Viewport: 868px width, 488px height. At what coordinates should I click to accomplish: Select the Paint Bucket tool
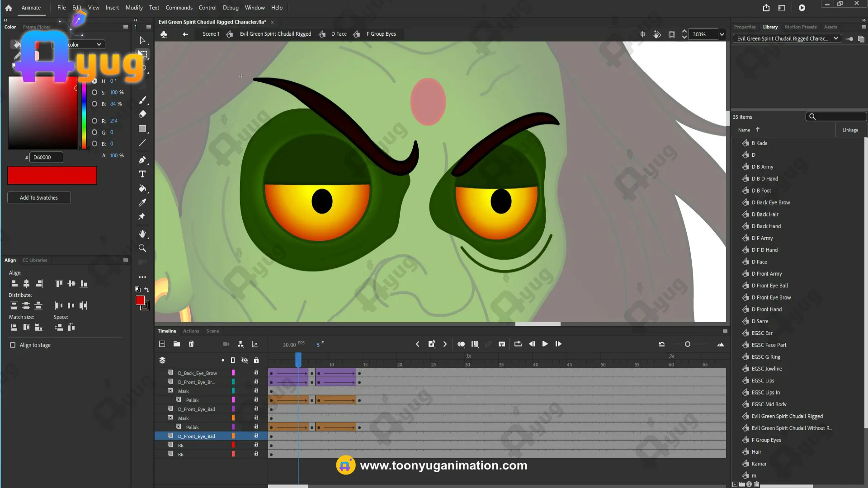click(x=142, y=188)
